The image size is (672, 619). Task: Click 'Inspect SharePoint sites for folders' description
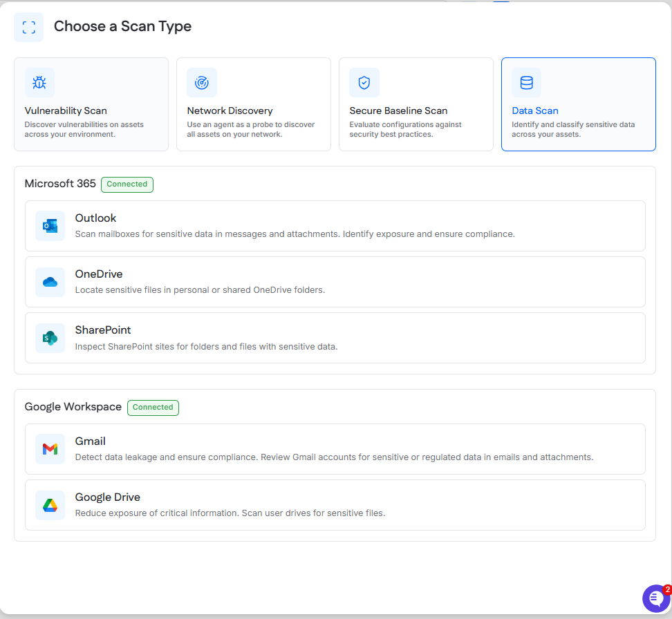point(206,347)
